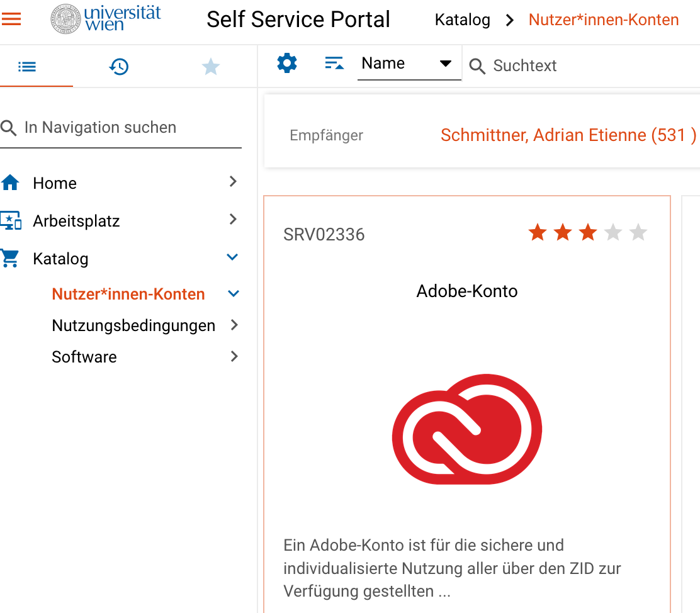
Task: Click the Empfänger label
Action: point(326,136)
